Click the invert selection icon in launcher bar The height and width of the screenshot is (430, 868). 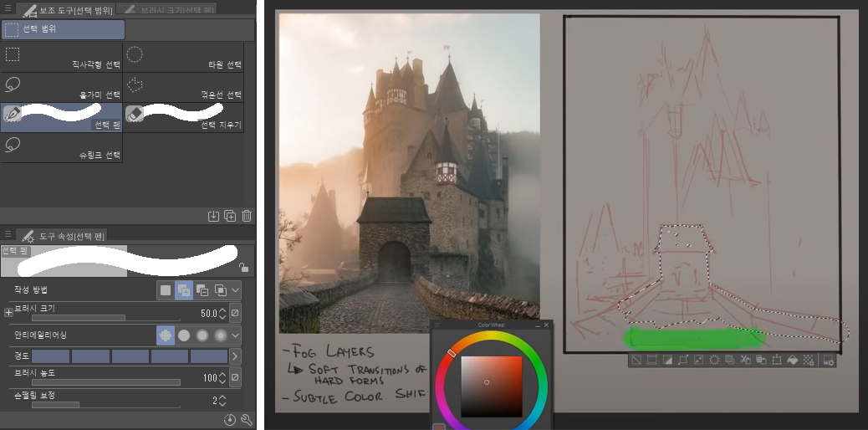(668, 361)
